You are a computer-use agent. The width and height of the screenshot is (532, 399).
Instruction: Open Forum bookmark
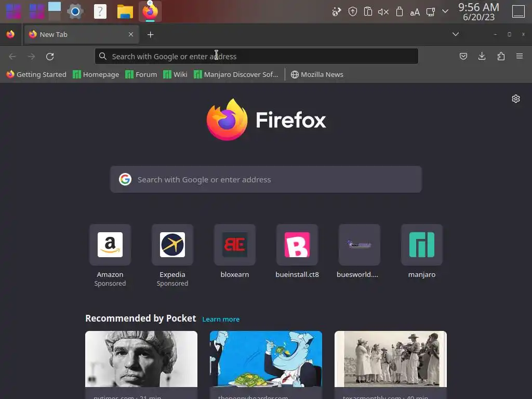(141, 74)
